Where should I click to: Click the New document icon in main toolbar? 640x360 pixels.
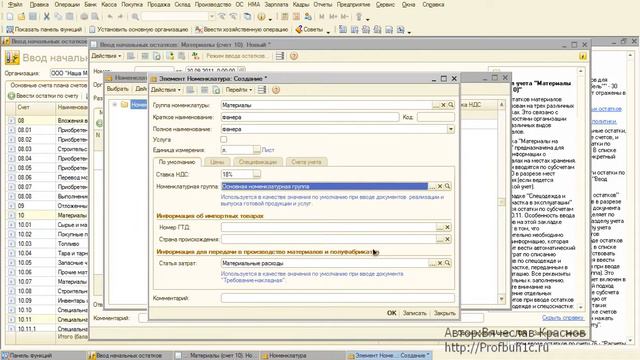[10, 17]
